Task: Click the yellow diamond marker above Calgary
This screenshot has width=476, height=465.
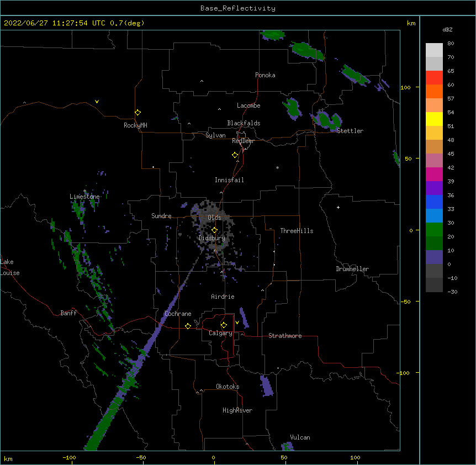Action: (x=224, y=325)
